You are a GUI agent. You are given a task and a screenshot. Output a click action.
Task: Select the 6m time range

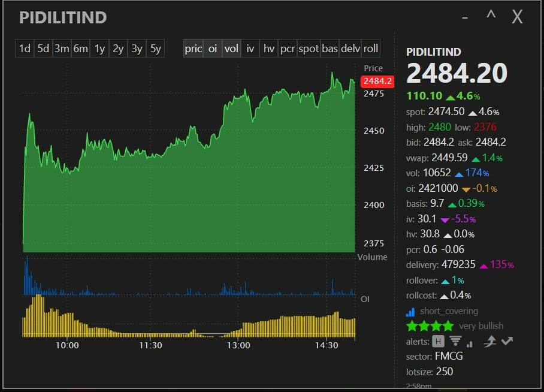pyautogui.click(x=81, y=49)
